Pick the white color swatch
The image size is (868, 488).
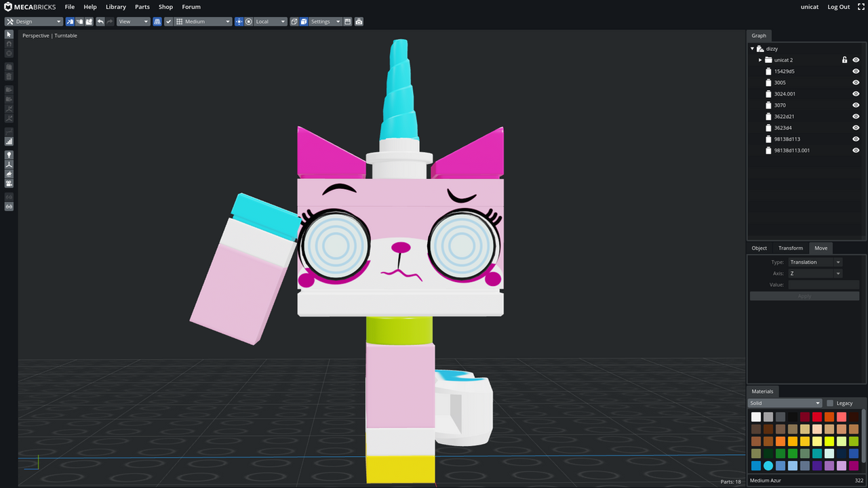756,417
